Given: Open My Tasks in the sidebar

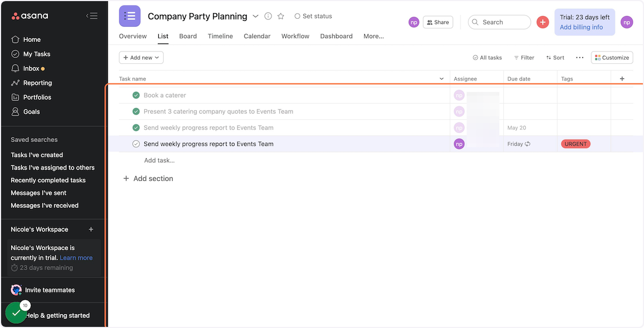Looking at the screenshot, I should [36, 54].
